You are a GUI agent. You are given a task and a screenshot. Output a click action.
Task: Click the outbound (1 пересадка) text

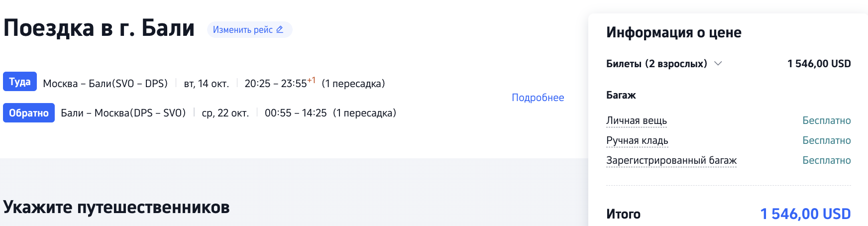353,84
